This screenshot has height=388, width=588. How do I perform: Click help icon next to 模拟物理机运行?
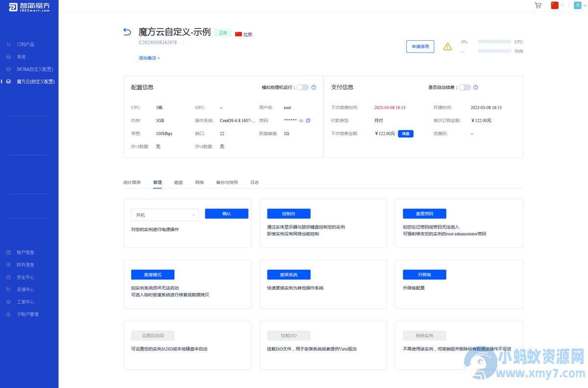[314, 88]
